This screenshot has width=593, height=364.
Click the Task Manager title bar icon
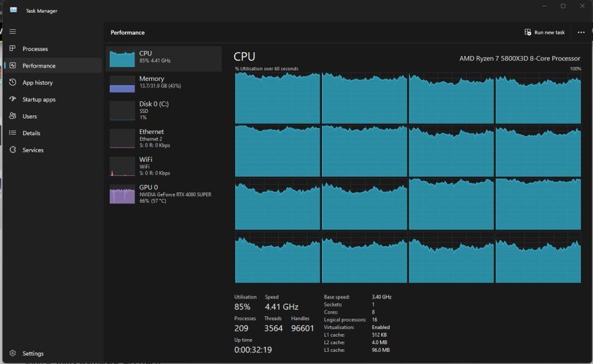coord(13,10)
